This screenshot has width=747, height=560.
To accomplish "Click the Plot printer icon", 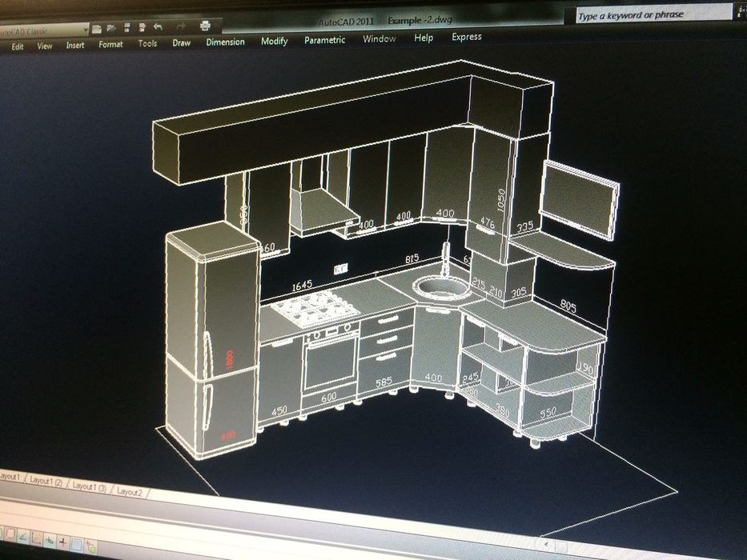I will pos(205,26).
